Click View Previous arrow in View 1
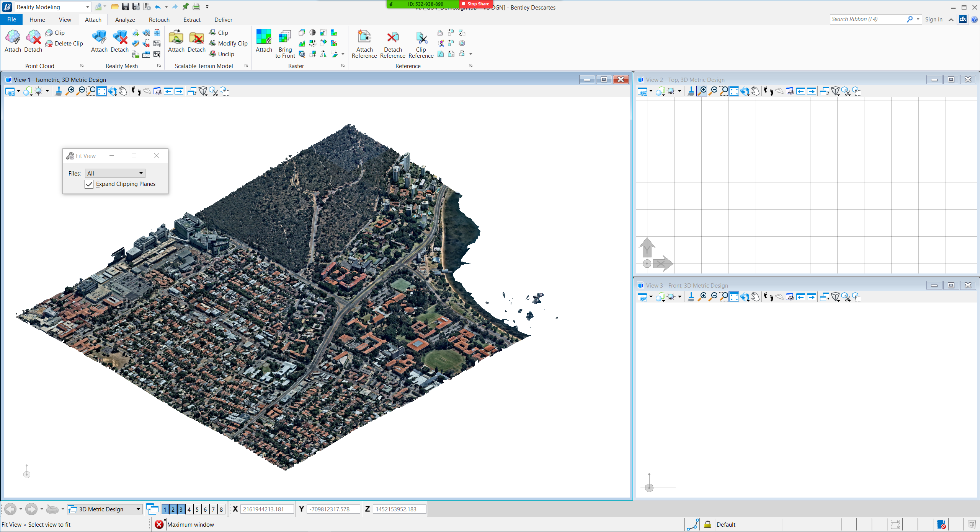 click(168, 91)
